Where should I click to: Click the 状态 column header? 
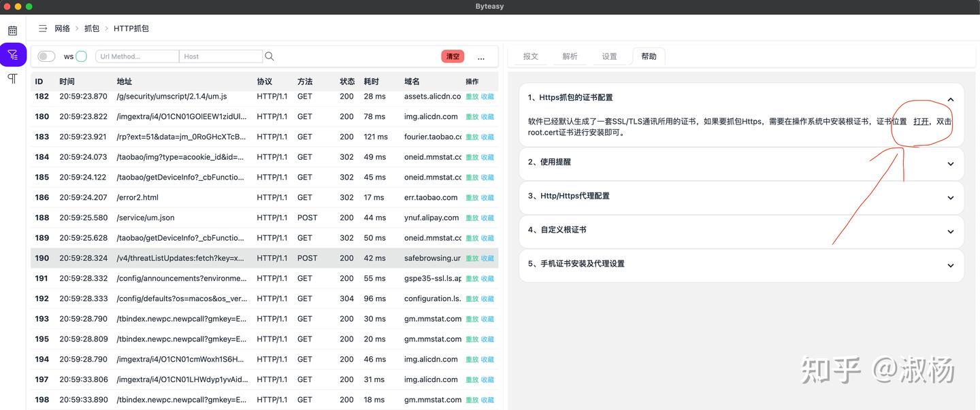click(x=347, y=82)
